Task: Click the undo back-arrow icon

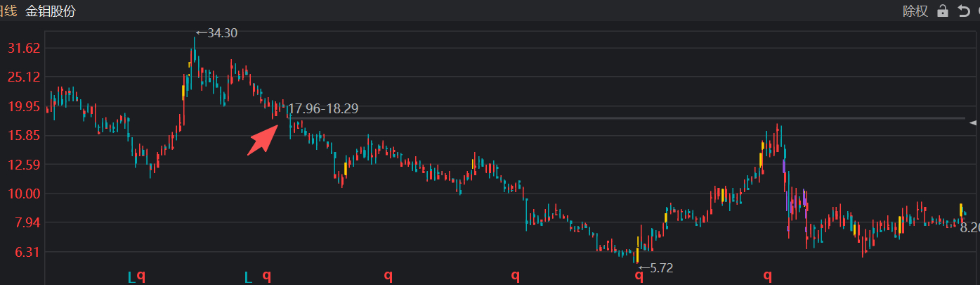Action: pyautogui.click(x=962, y=11)
